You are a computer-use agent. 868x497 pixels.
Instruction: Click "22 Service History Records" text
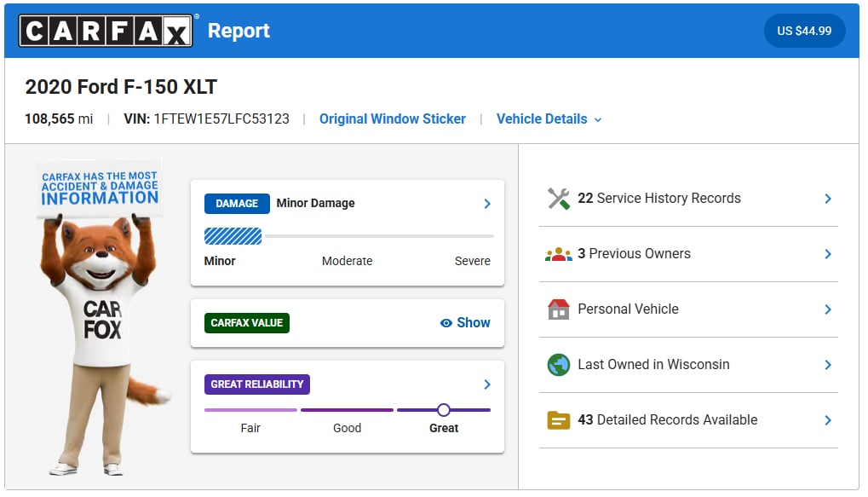click(658, 199)
